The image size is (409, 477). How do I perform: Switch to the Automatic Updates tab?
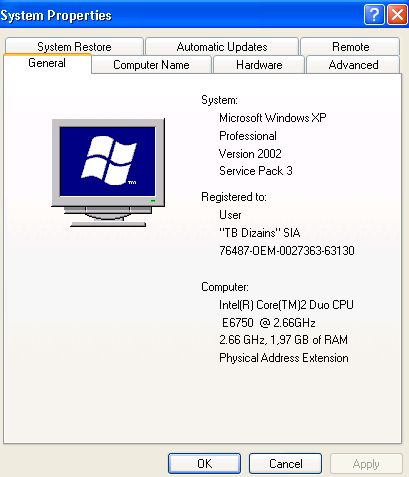(x=222, y=47)
